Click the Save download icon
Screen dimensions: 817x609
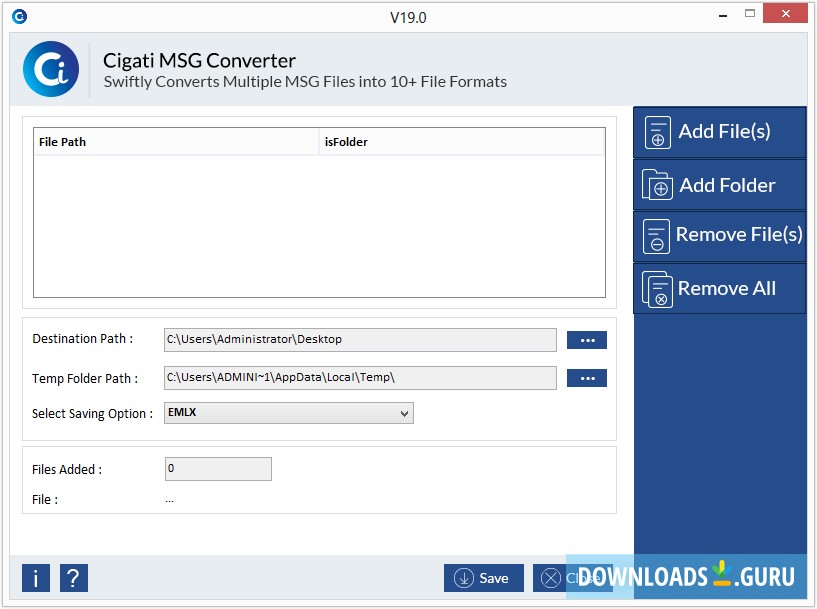462,578
